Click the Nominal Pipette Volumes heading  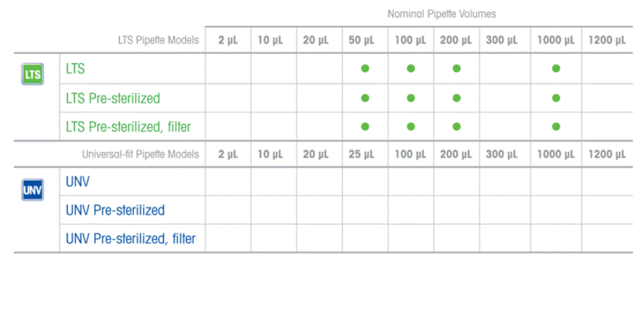[x=442, y=15]
